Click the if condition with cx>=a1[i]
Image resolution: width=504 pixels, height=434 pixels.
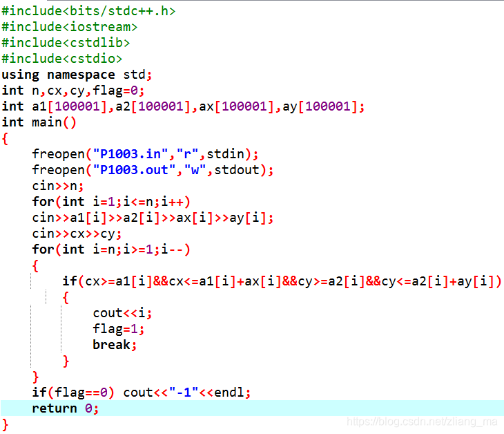(282, 281)
